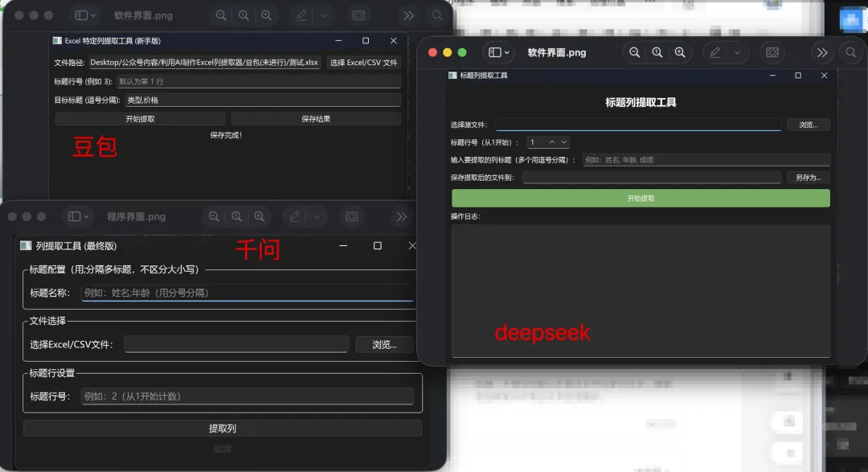Zoom out in the dimmed 软件界面.png window
Viewport: 868px width, 472px height.
click(x=221, y=15)
